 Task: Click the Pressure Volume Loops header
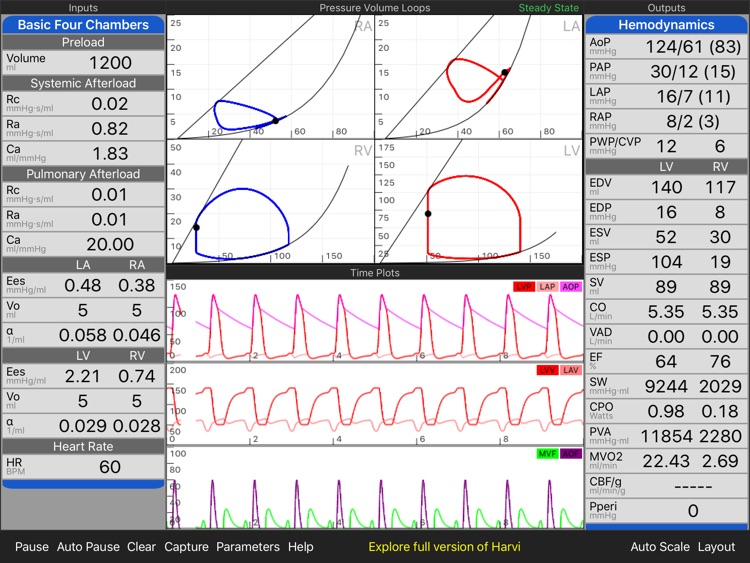(x=375, y=8)
